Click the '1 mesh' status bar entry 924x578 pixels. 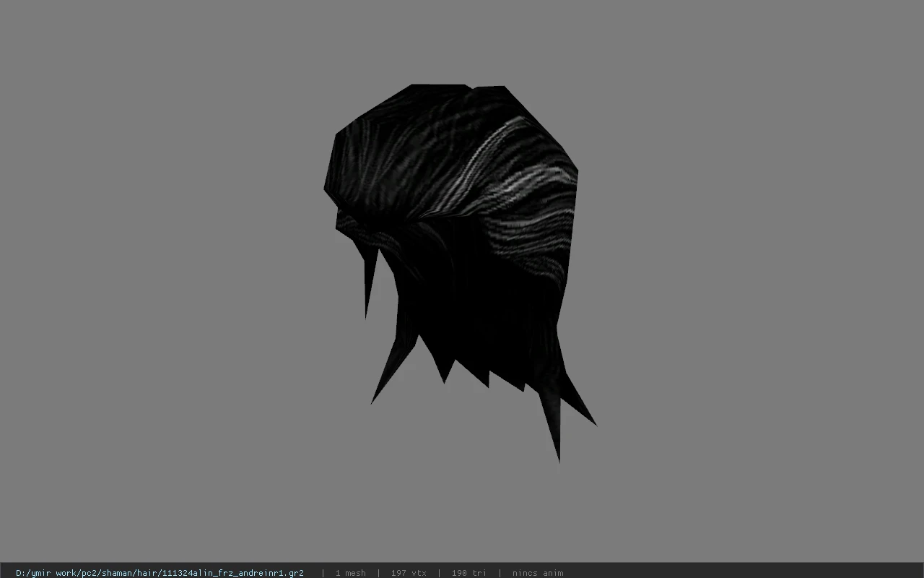click(x=350, y=573)
